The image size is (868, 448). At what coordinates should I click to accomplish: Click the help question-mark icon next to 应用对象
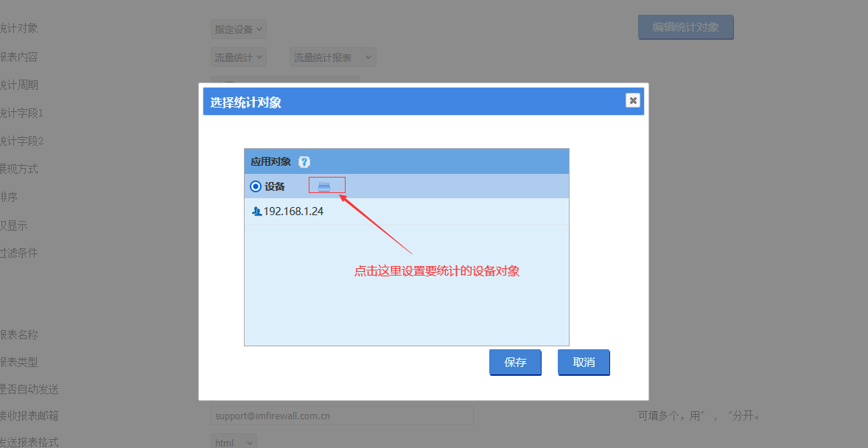(x=304, y=162)
